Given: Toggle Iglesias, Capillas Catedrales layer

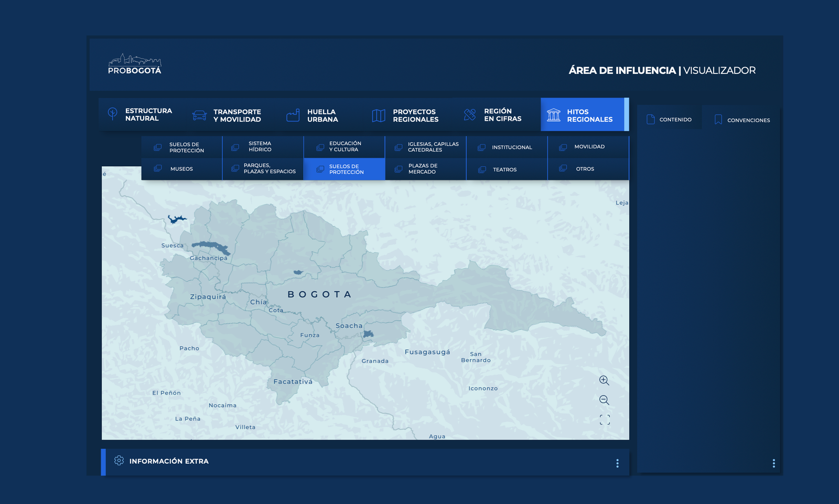Looking at the screenshot, I should [x=425, y=147].
